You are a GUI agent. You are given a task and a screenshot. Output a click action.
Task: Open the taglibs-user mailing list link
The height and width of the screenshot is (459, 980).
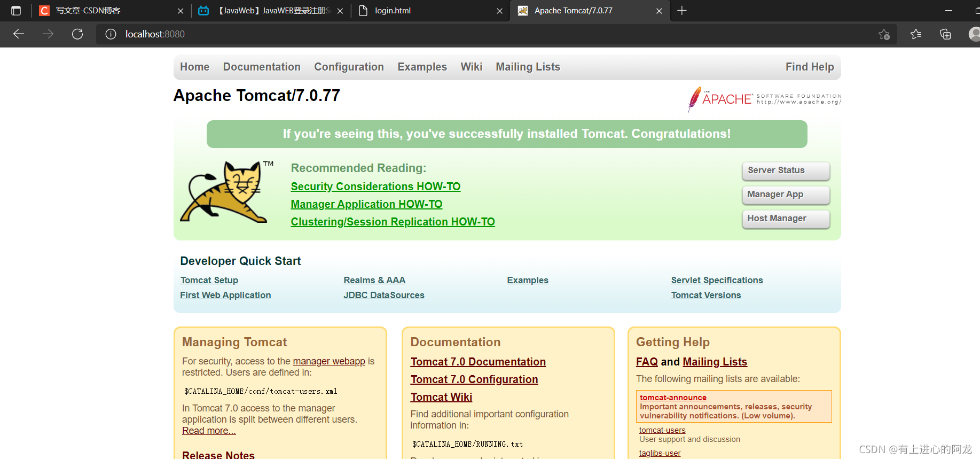click(660, 453)
